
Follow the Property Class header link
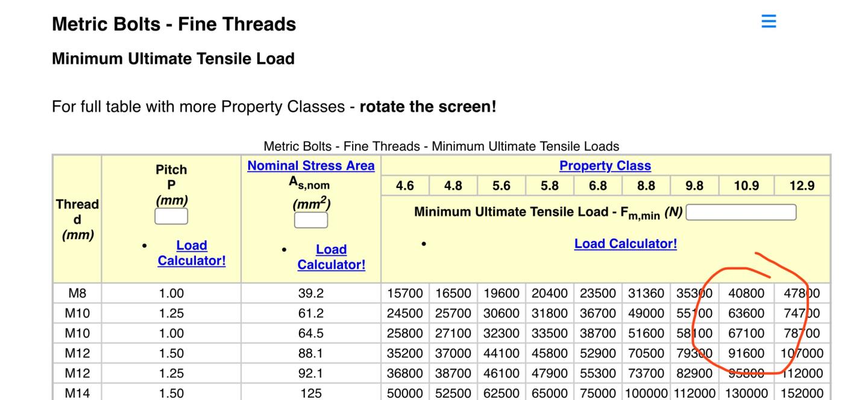click(x=605, y=166)
